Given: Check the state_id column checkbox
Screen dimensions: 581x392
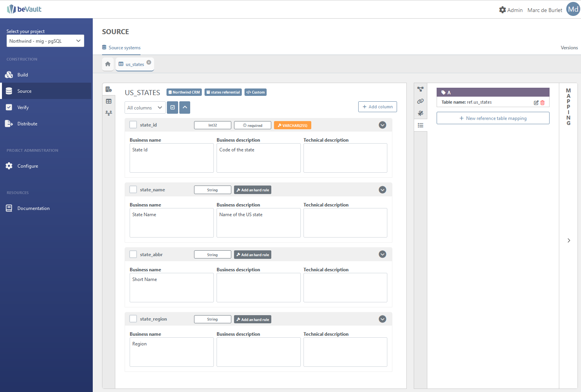Looking at the screenshot, I should (x=133, y=125).
